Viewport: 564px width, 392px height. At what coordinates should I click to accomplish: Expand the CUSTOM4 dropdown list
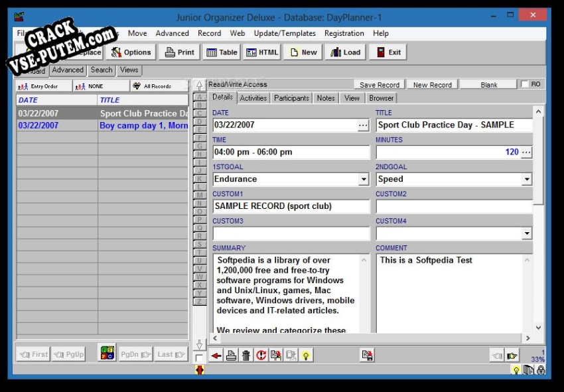click(526, 233)
